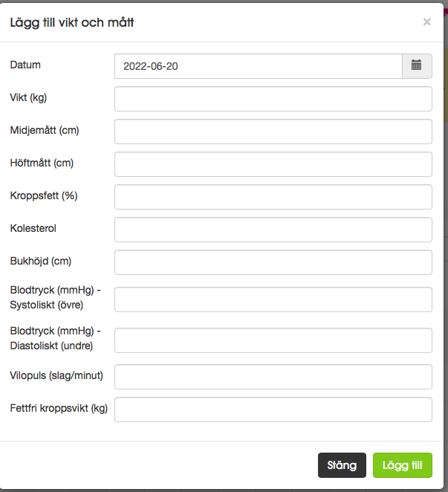The height and width of the screenshot is (492, 448).
Task: Focus the Vikt (kg) input field
Action: [273, 99]
